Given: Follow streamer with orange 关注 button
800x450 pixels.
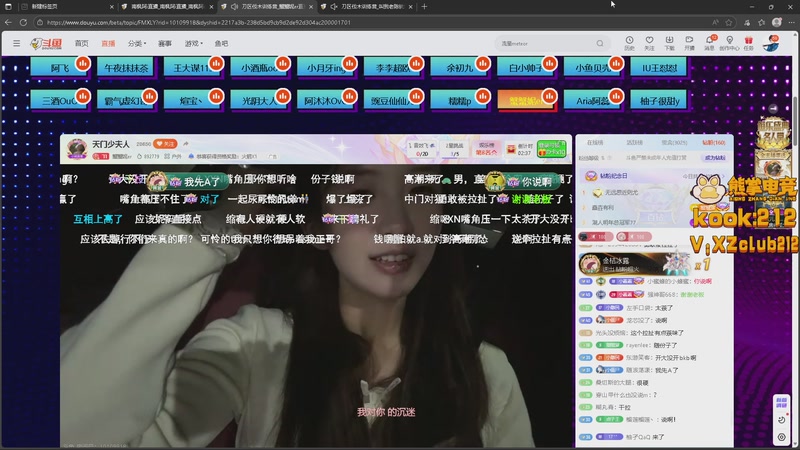Looking at the screenshot, I should tap(165, 144).
